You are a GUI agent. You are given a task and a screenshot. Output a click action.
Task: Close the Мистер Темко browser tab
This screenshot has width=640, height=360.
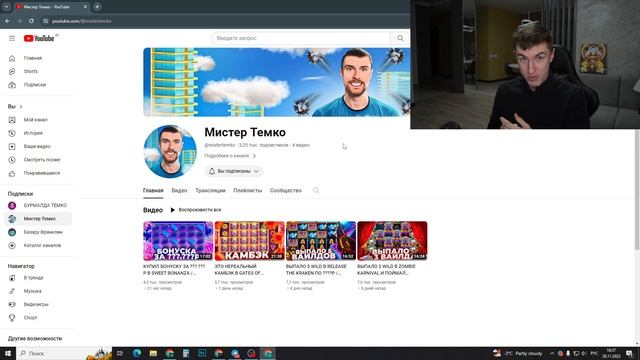coord(85,7)
